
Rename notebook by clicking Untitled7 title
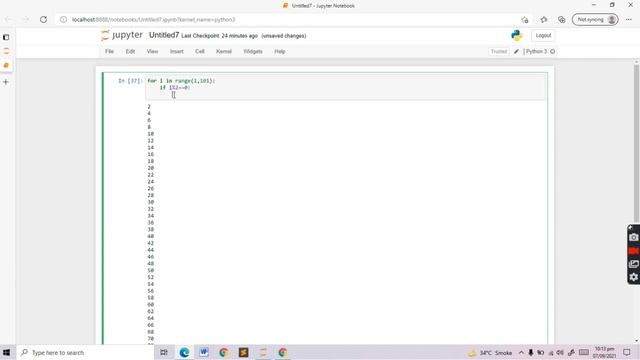(164, 35)
